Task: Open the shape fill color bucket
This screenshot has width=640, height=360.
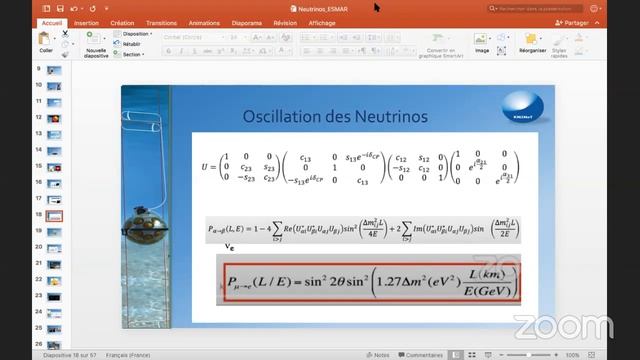Action: click(579, 38)
